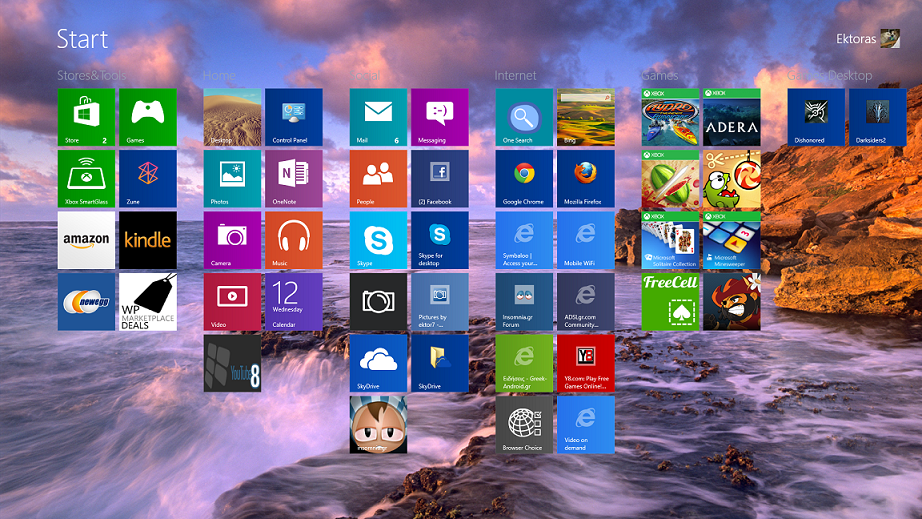Open Y8.com Play Free Games tile

585,363
